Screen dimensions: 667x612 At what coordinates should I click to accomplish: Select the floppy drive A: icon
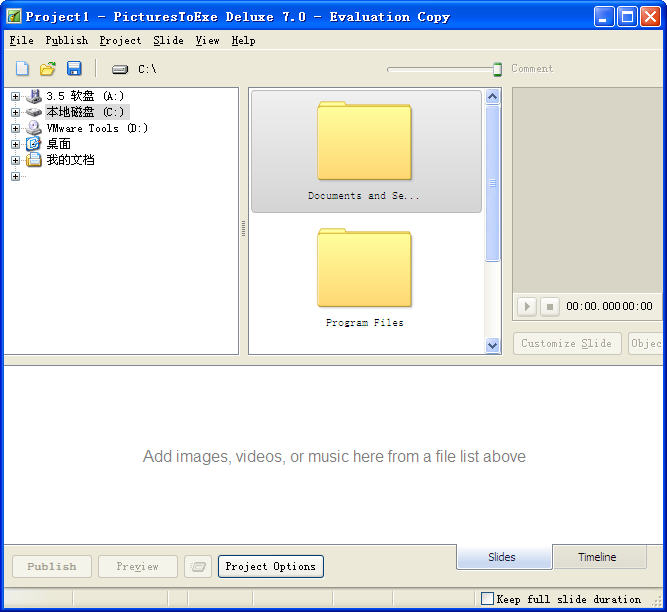(34, 96)
